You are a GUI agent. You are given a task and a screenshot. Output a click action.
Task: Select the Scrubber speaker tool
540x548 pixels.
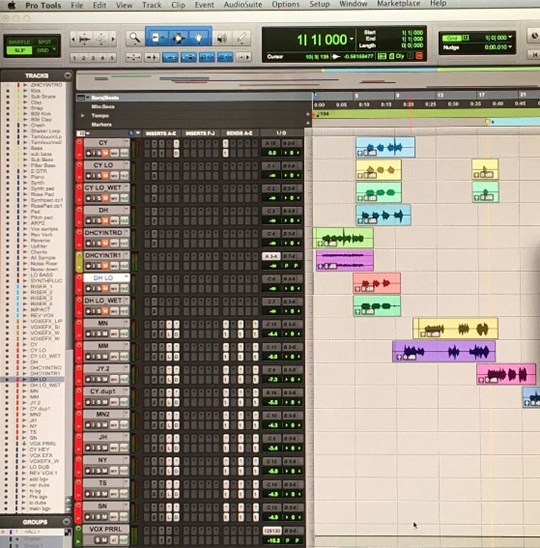[x=222, y=38]
